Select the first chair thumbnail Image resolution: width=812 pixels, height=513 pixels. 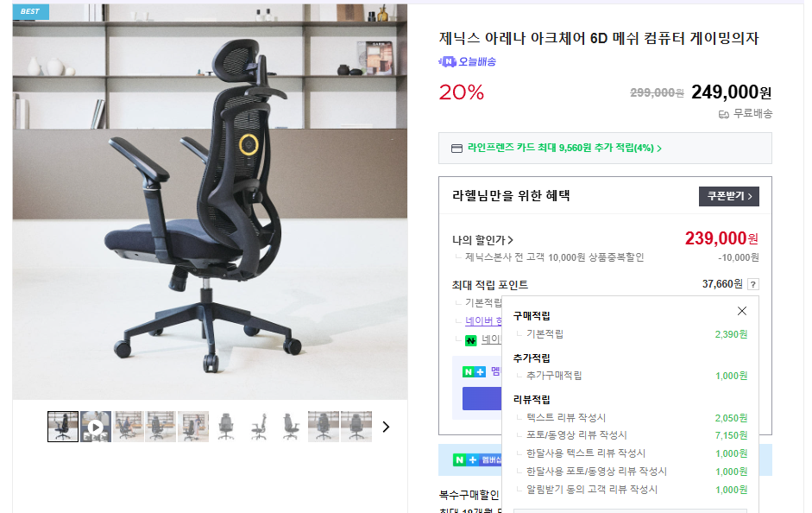(x=63, y=427)
